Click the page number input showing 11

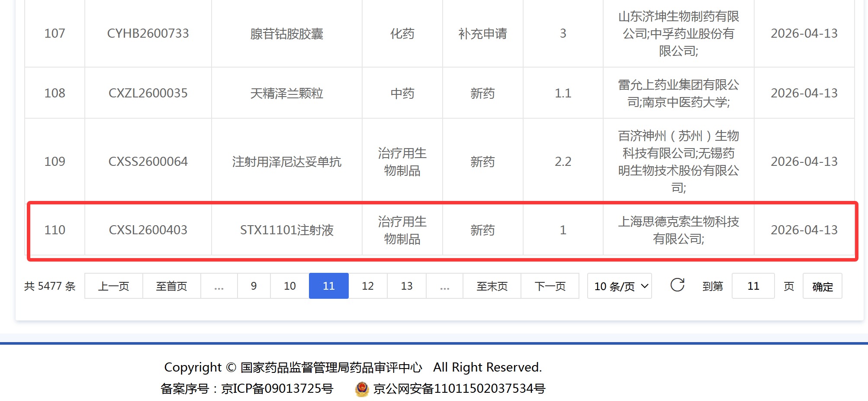(x=753, y=286)
